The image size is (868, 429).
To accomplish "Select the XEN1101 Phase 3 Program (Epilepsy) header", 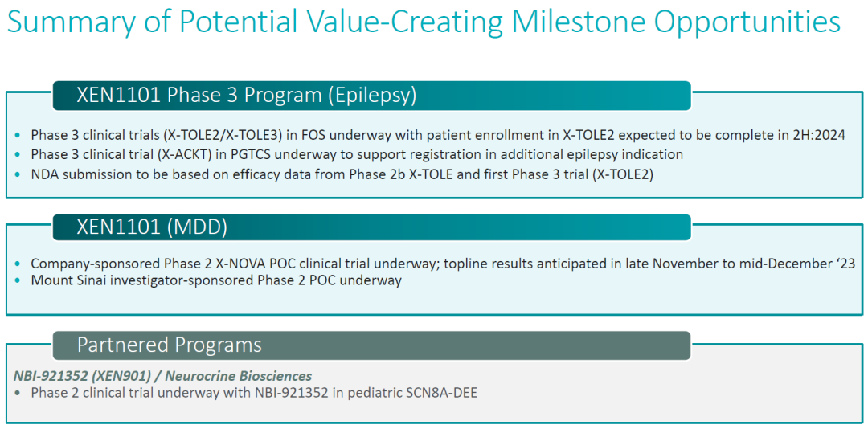I will click(x=246, y=96).
